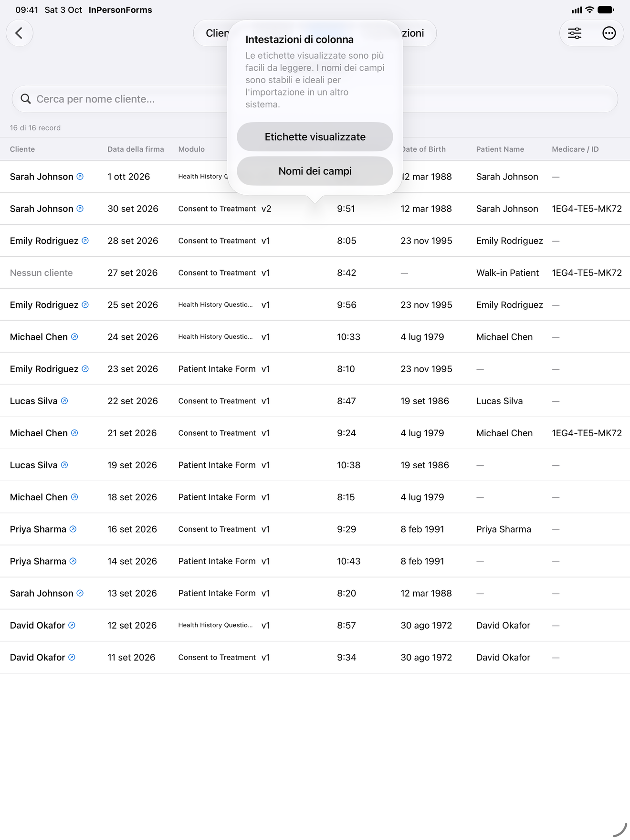Choose Nomi dei campi column headers
This screenshot has height=840, width=630.
pyautogui.click(x=315, y=171)
